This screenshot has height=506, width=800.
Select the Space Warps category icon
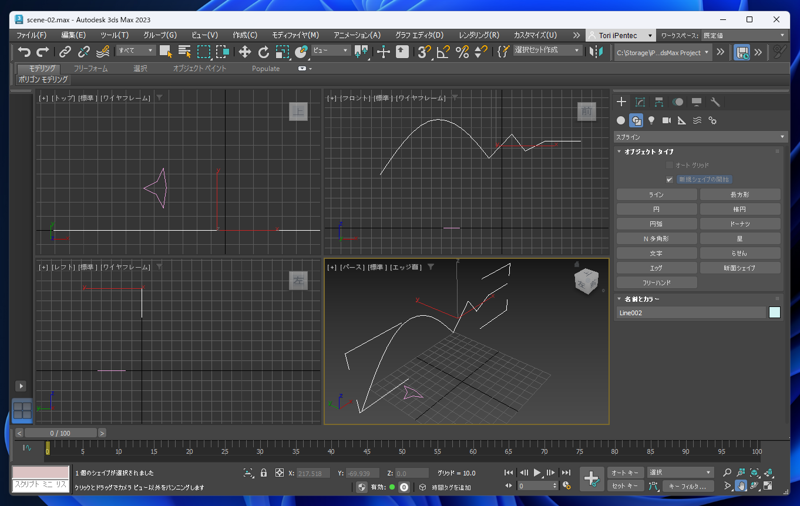pyautogui.click(x=697, y=120)
